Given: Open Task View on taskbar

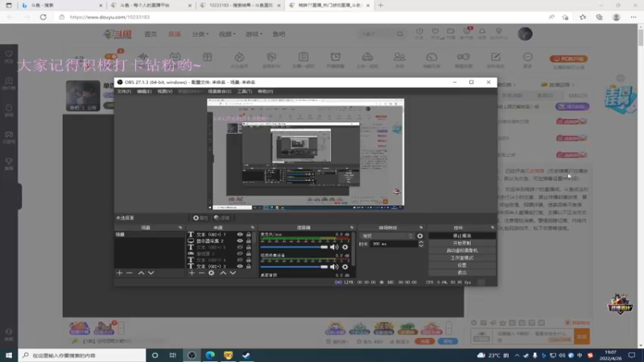Looking at the screenshot, I should [x=173, y=355].
